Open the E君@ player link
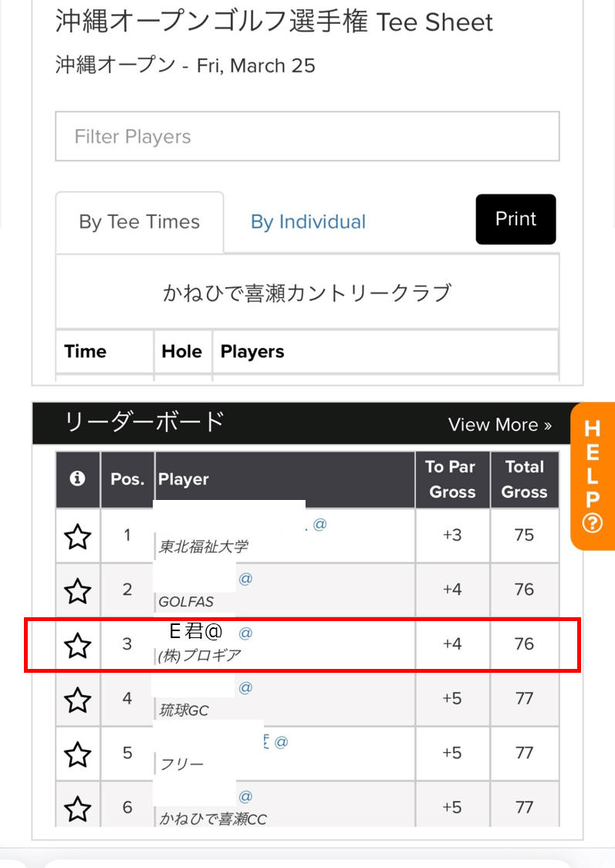The width and height of the screenshot is (615, 868). [x=196, y=631]
